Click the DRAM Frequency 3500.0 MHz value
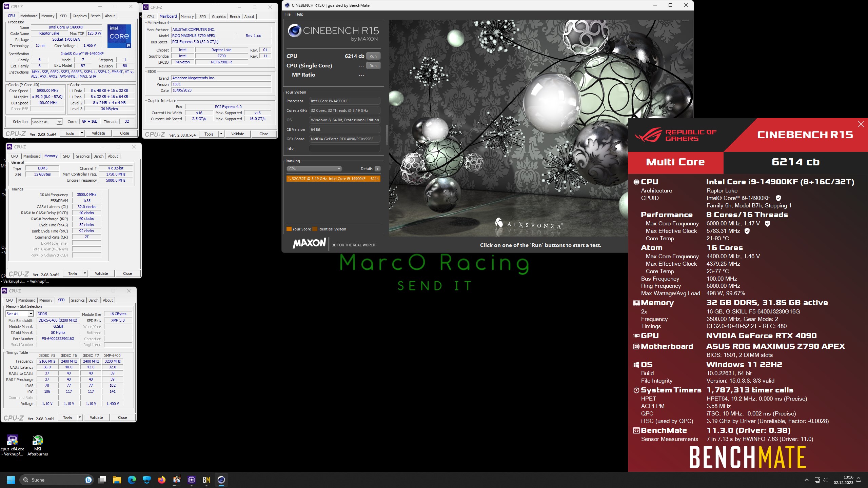This screenshot has height=488, width=868. (x=86, y=195)
